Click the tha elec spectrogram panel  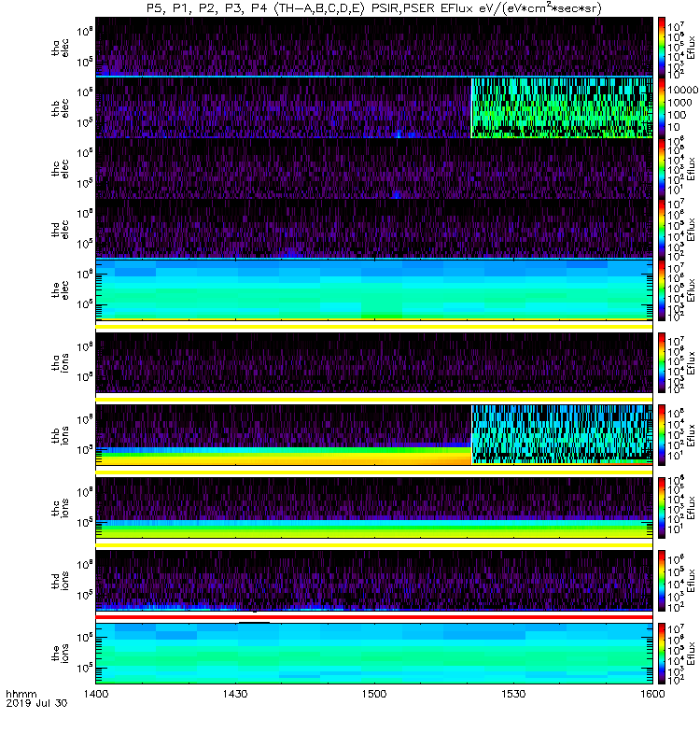coord(374,47)
